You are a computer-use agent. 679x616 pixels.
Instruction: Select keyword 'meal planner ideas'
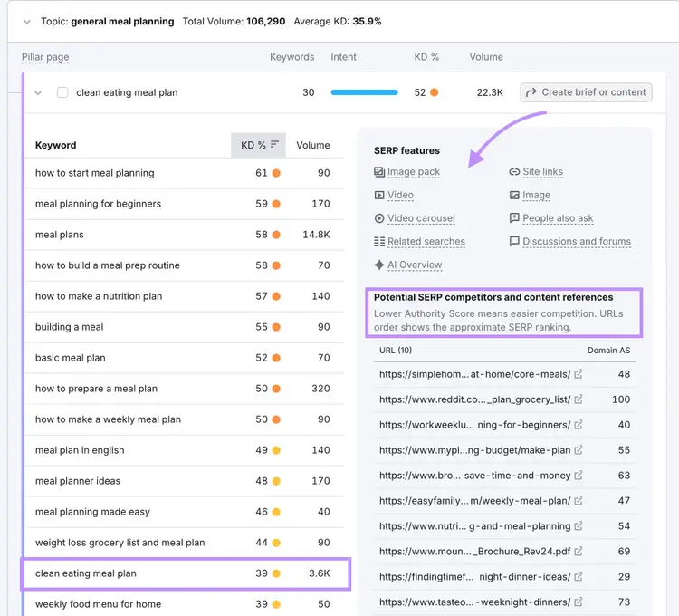pyautogui.click(x=78, y=481)
